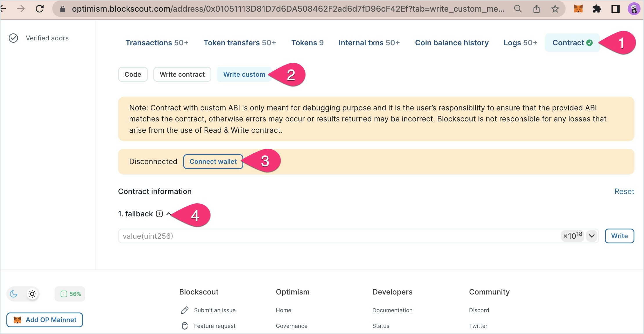
Task: Click the Verified addrs check icon
Action: 13,38
